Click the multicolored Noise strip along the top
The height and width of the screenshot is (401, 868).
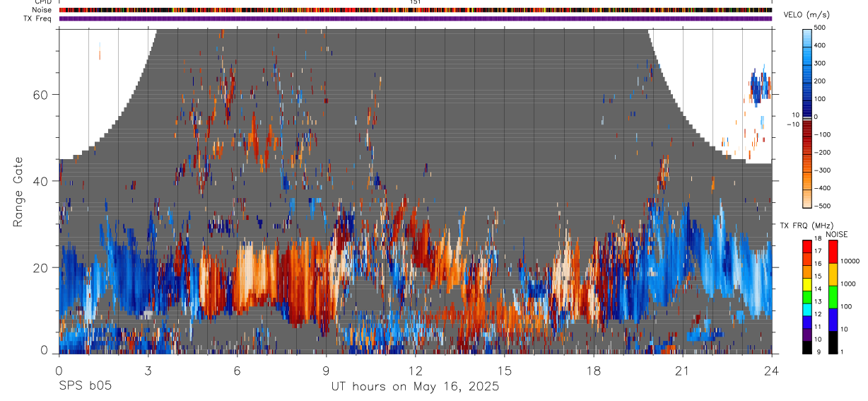416,10
